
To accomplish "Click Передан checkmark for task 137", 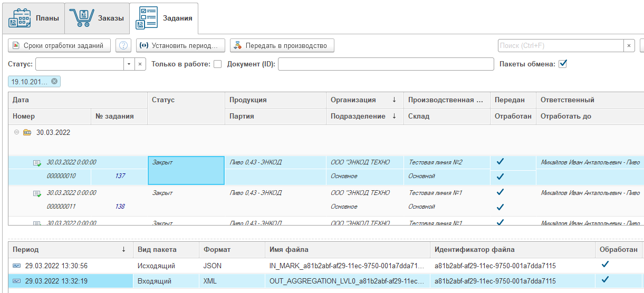I will [500, 162].
